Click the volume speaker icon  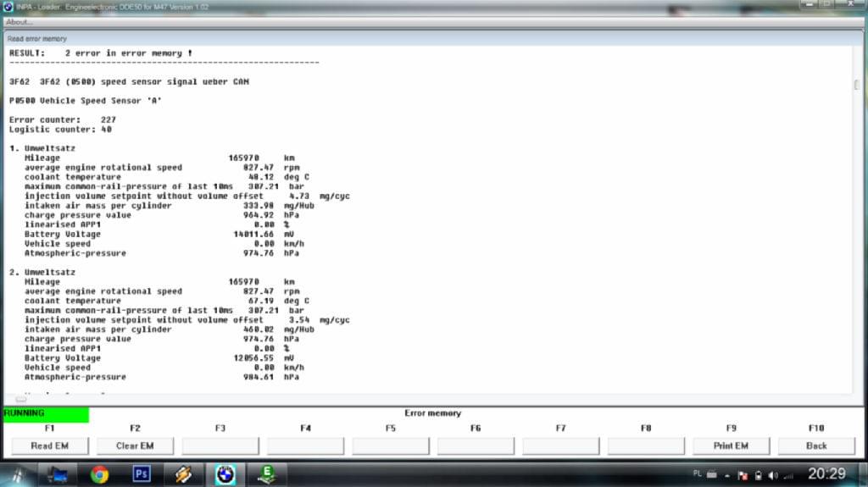(773, 475)
